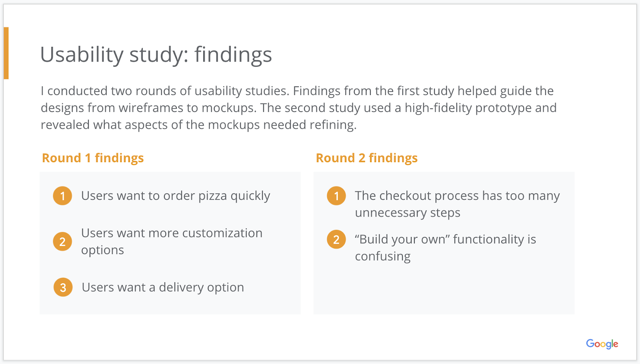Select the "Usability study: findings" title
640x364 pixels.
point(156,55)
